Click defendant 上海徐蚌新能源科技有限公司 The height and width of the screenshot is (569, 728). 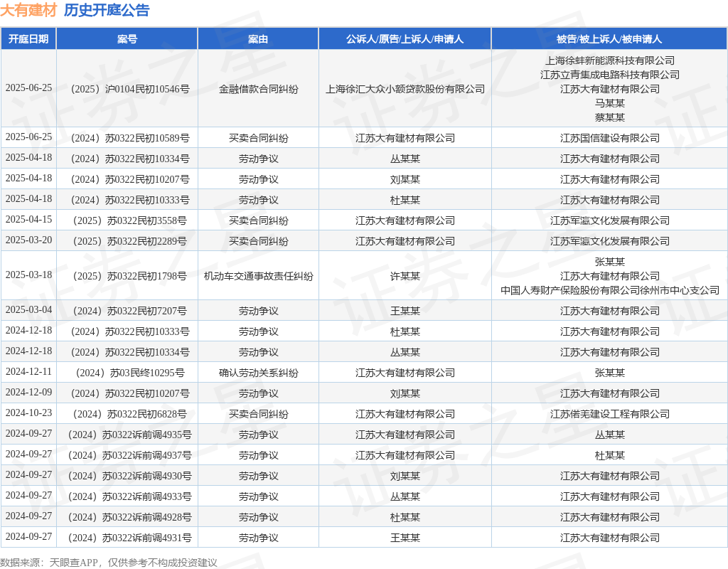609,60
